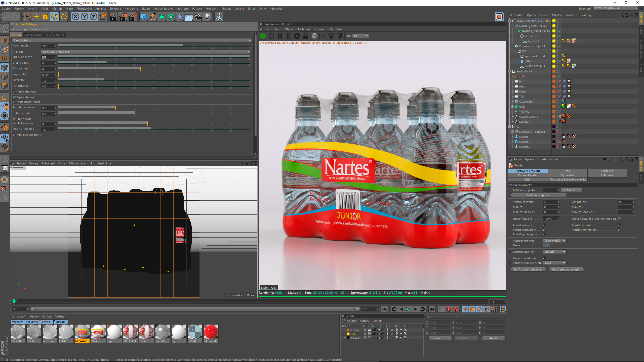Open the GI mode dropdown
This screenshot has width=644, height=362.
(x=146, y=52)
